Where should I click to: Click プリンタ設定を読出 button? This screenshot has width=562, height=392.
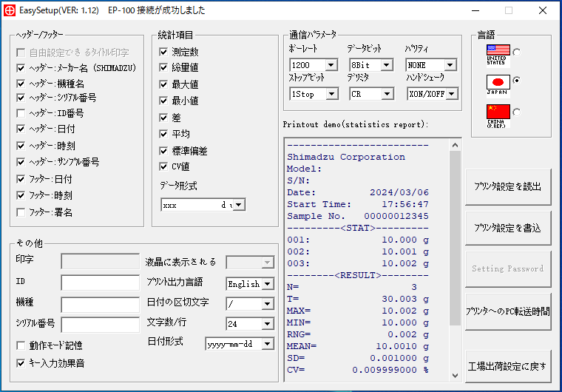pos(508,186)
